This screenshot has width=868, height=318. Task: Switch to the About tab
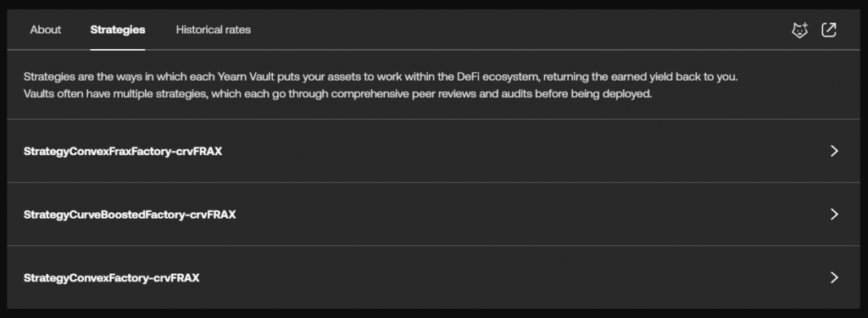pyautogui.click(x=46, y=30)
